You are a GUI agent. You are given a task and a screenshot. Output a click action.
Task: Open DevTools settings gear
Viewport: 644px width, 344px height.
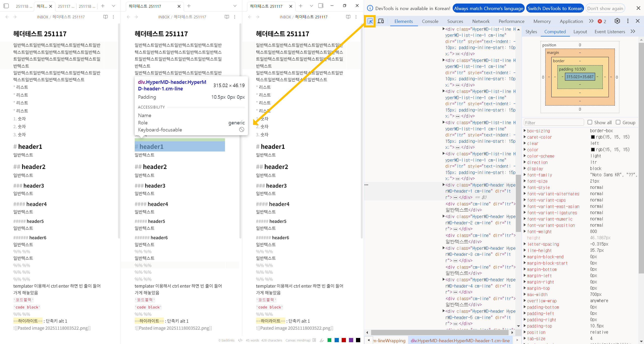click(x=617, y=21)
